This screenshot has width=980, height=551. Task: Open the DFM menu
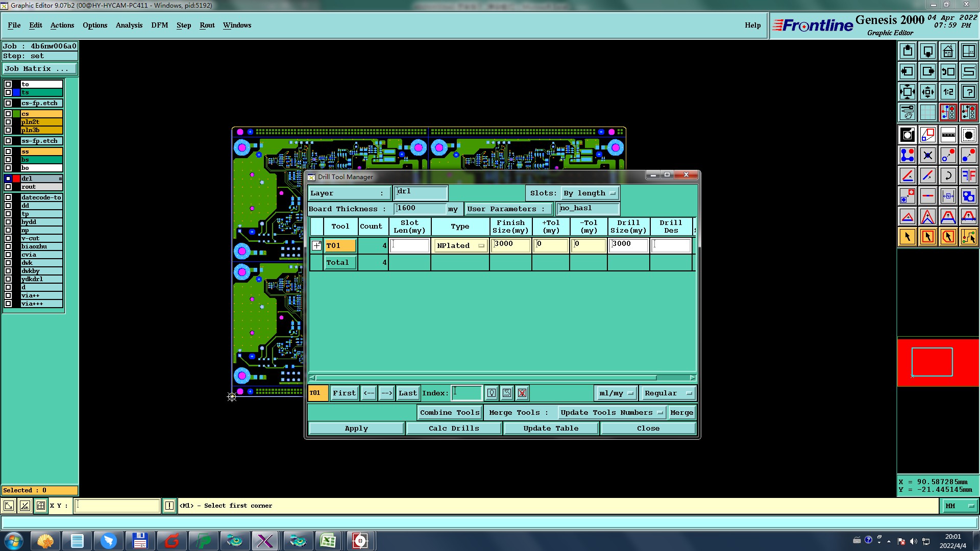159,25
